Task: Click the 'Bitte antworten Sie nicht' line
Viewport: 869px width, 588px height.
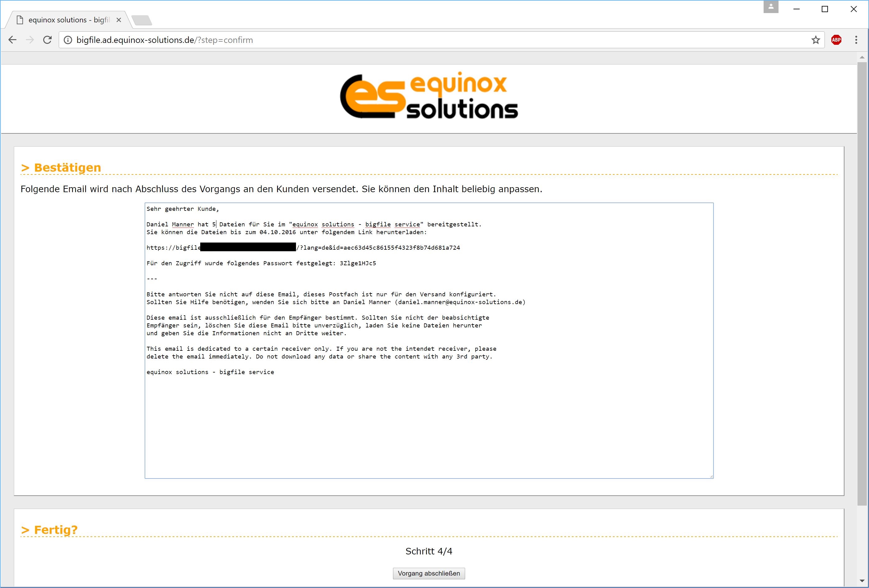Action: 321,294
